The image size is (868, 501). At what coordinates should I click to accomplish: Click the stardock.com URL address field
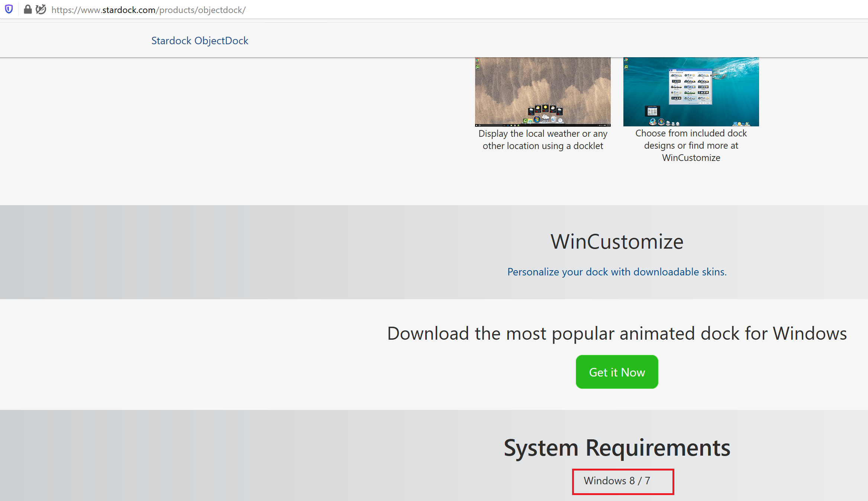click(x=149, y=10)
